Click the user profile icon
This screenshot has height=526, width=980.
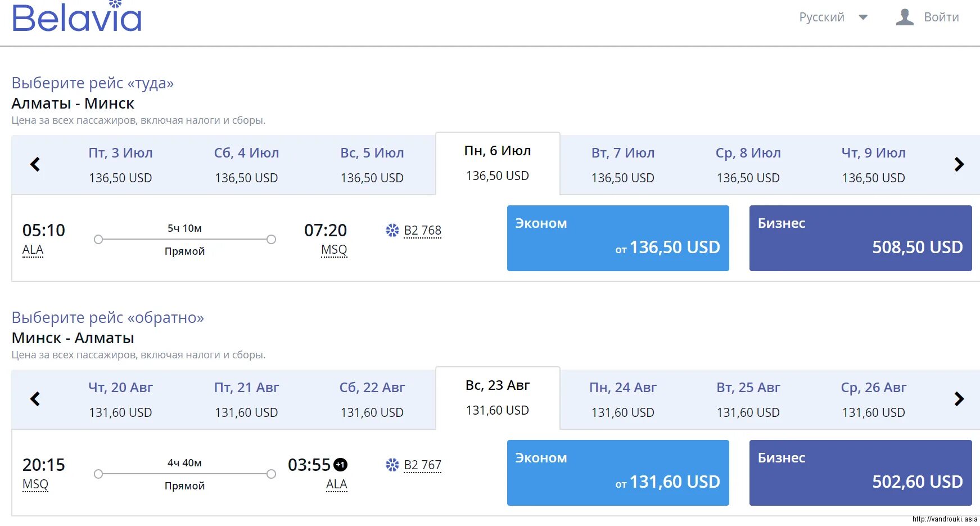(904, 17)
